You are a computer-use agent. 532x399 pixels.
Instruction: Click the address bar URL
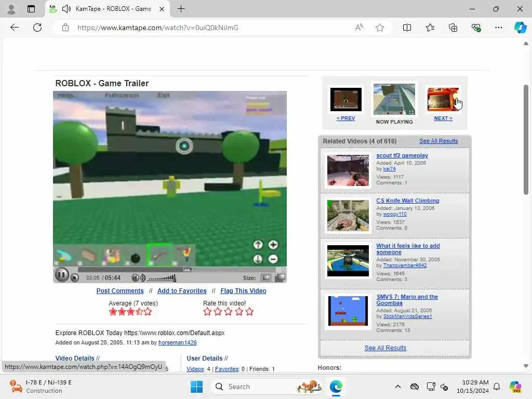[x=158, y=28]
